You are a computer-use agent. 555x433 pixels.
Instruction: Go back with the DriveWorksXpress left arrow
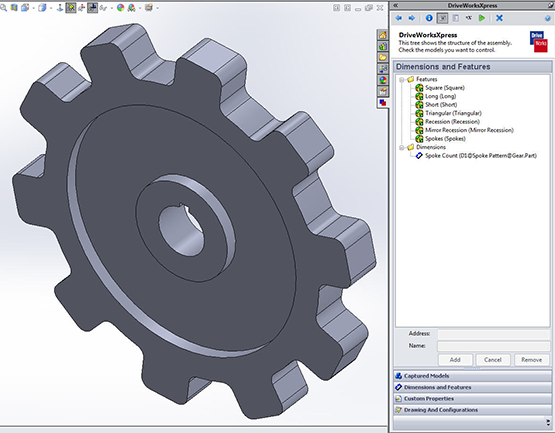[399, 18]
